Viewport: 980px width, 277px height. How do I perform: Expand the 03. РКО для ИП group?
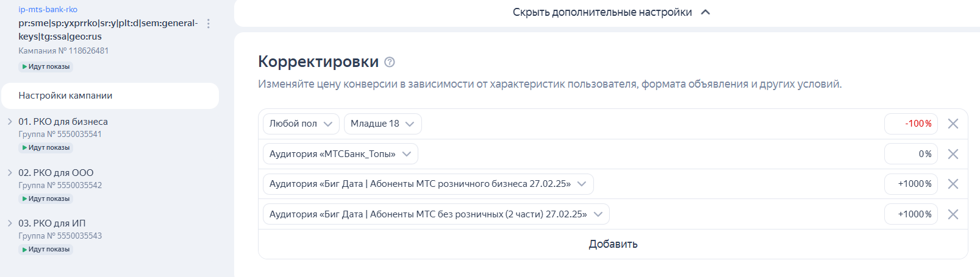click(10, 223)
